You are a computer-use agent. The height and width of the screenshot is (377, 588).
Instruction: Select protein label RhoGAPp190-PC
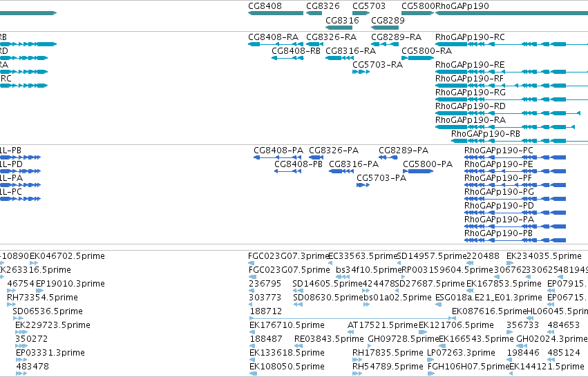499,151
